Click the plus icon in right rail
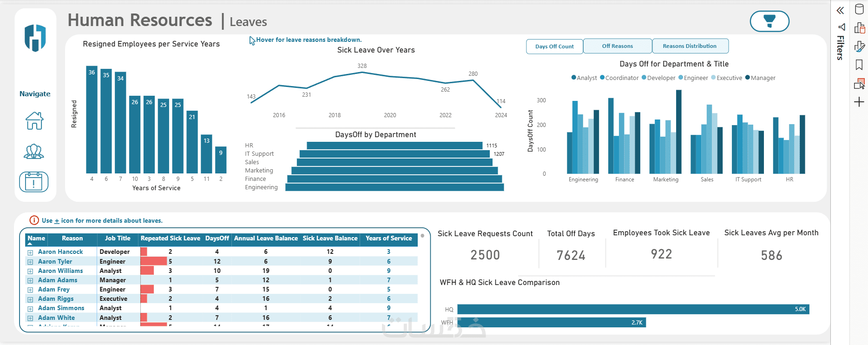This screenshot has height=345, width=868. [x=859, y=102]
